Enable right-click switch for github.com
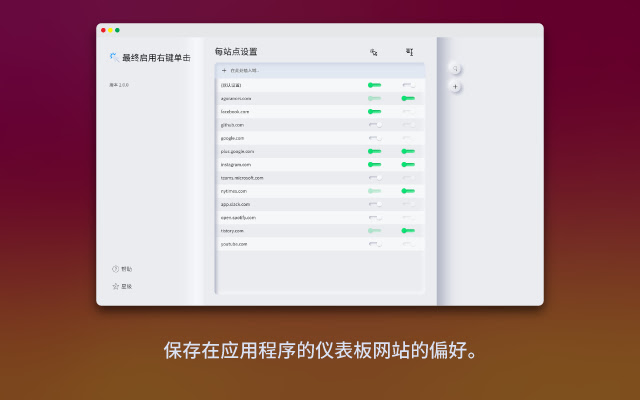The width and height of the screenshot is (640, 400). tap(375, 125)
